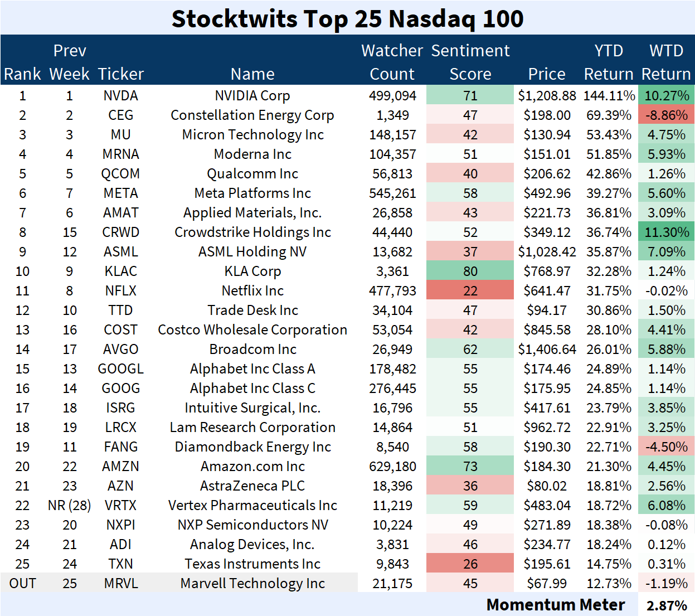Screen dimensions: 695x616
Task: Click the FANG WTD return -4.50% cell
Action: (x=667, y=447)
